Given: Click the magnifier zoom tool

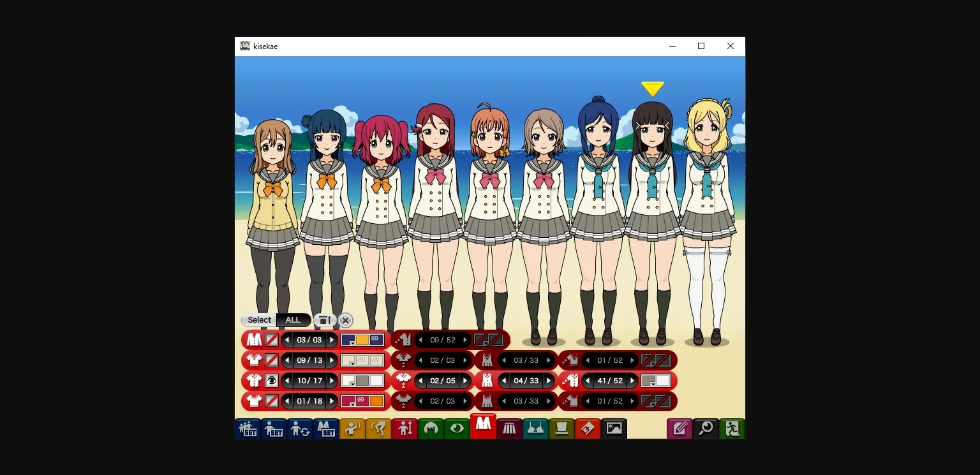Looking at the screenshot, I should click(x=706, y=428).
